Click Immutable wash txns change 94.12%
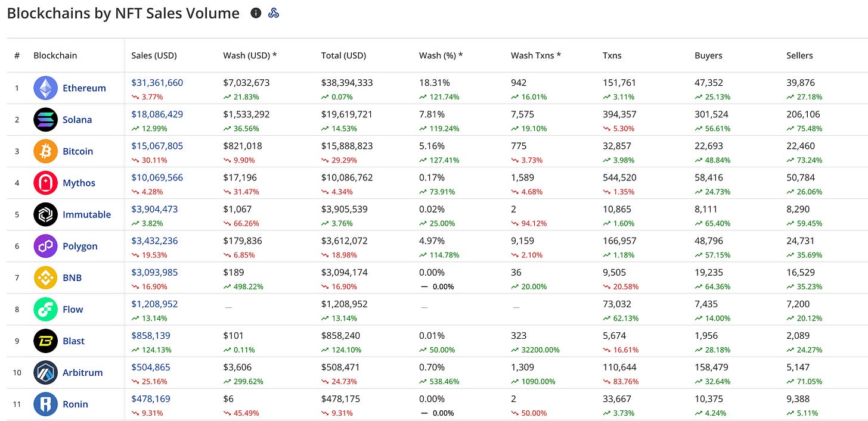This screenshot has width=868, height=421. [x=529, y=224]
